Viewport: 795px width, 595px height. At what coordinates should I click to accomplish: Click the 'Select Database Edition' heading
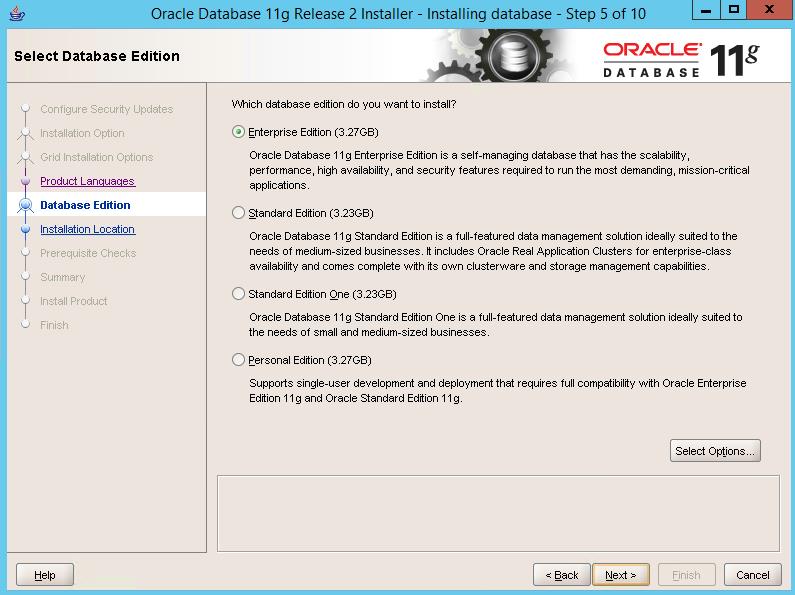click(97, 56)
